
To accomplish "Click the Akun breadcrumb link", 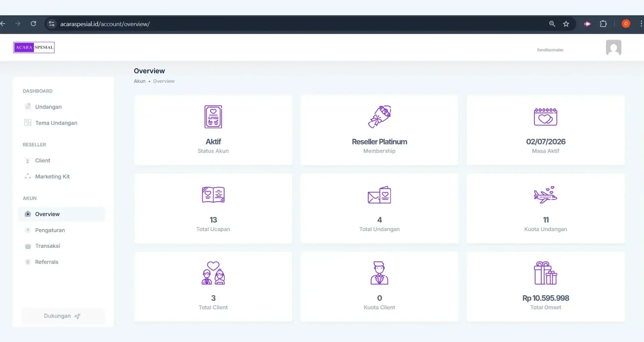I will coord(140,81).
